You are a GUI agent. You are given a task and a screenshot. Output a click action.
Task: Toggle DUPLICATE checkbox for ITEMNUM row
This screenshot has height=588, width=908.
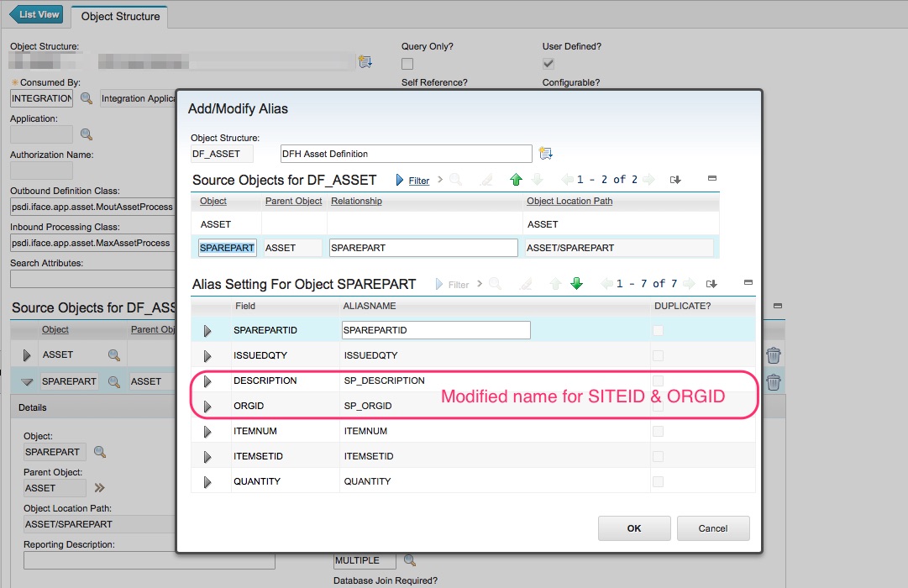[658, 431]
